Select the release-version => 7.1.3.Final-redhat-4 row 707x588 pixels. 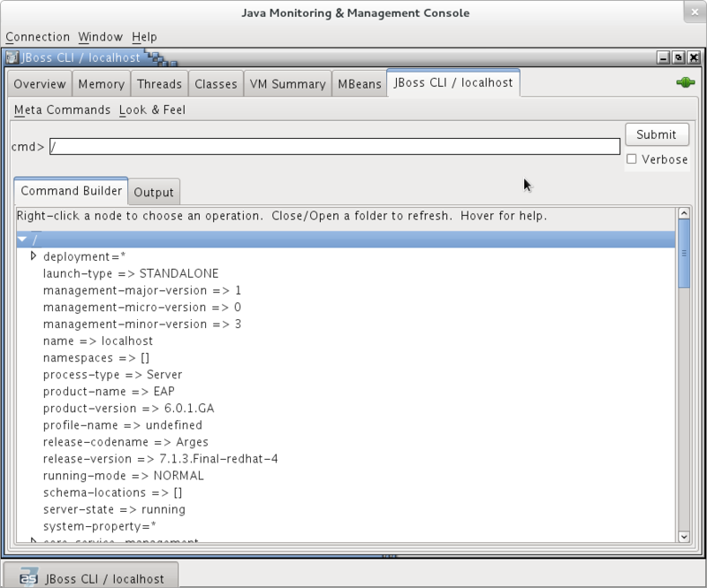161,459
